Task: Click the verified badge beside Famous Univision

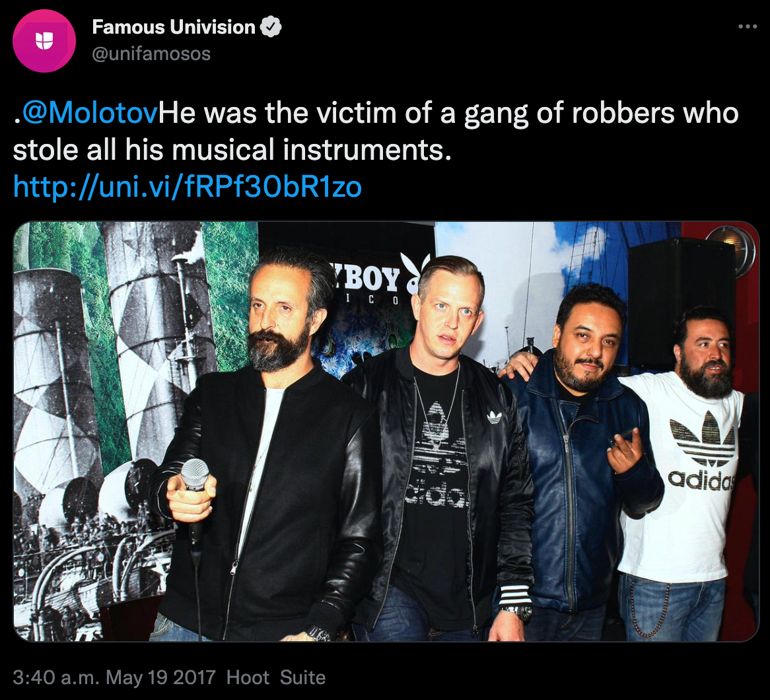Action: 271,27
